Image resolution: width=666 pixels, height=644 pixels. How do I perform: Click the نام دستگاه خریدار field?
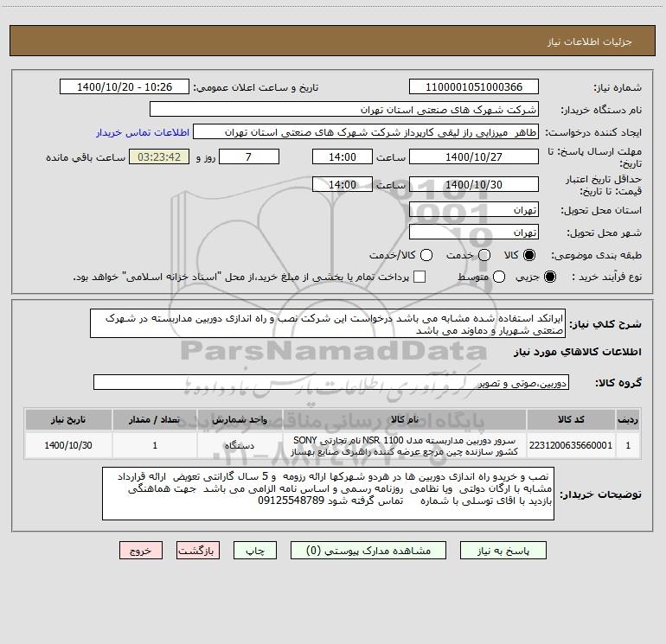344,110
